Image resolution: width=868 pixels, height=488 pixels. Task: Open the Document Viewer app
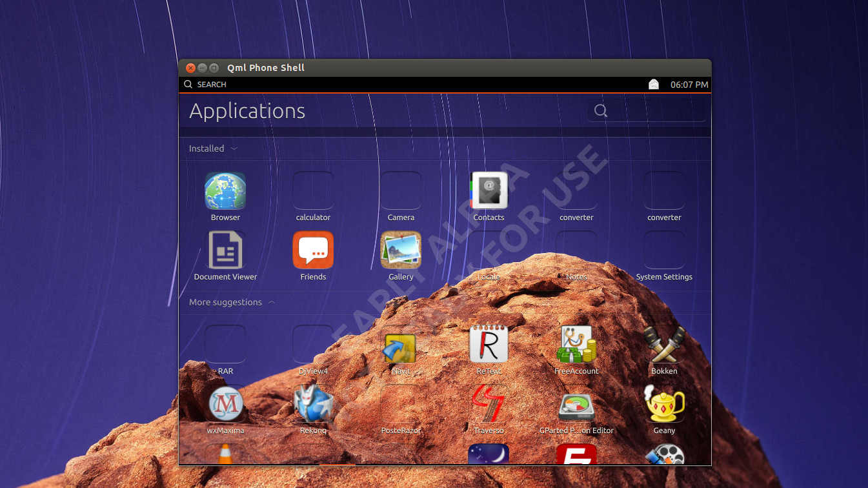[225, 250]
